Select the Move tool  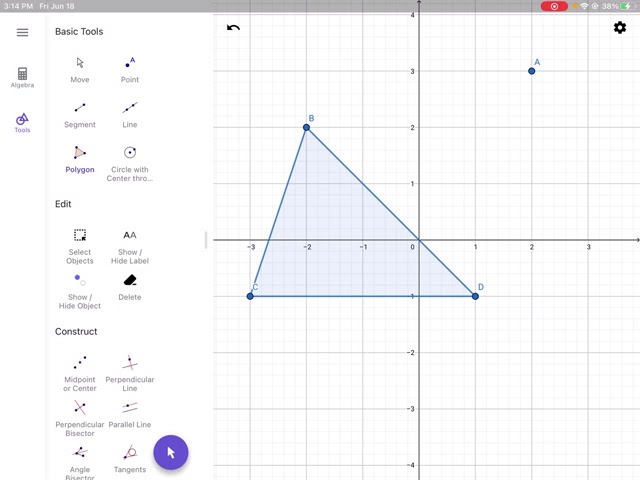click(x=80, y=70)
